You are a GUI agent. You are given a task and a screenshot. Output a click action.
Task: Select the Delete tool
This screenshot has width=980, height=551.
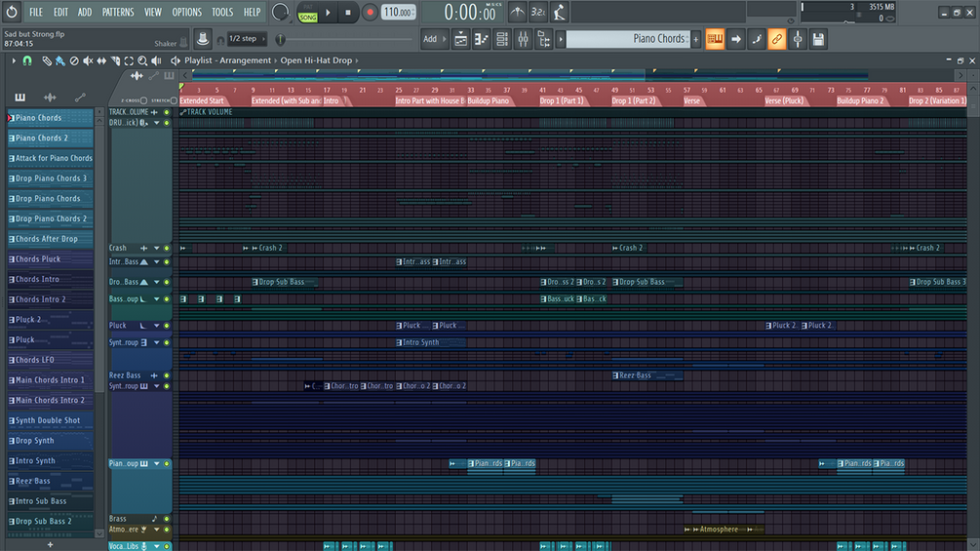tap(74, 60)
